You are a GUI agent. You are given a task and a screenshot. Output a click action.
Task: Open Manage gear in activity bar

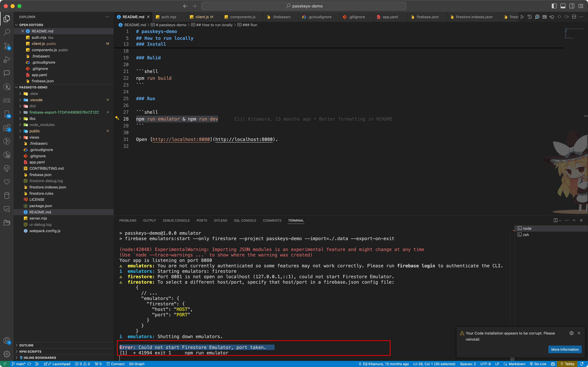7,354
